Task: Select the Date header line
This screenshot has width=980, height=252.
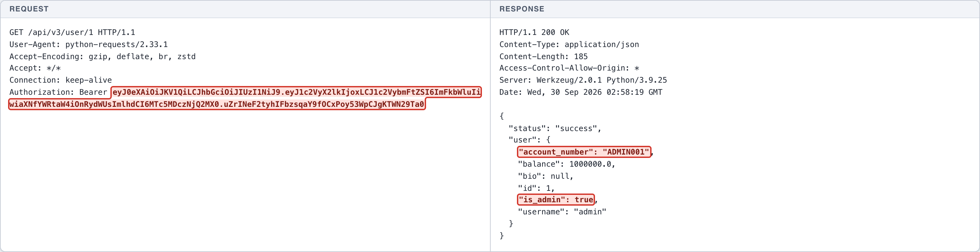Action: click(581, 92)
